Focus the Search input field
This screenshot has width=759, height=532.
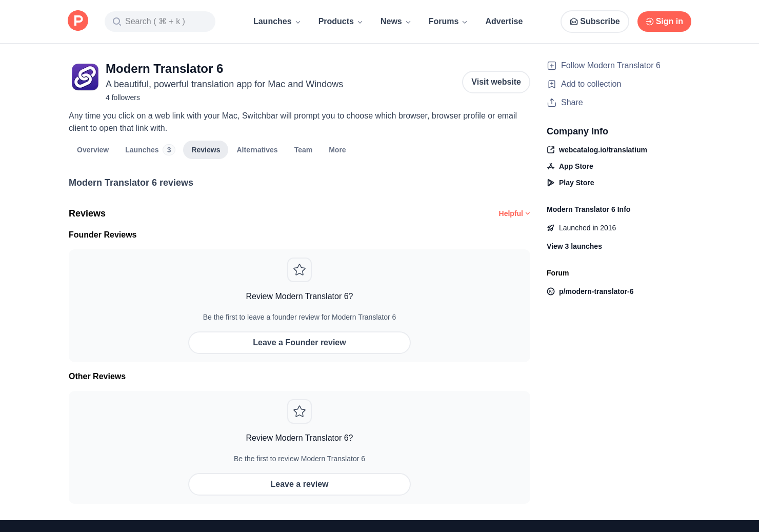click(x=160, y=22)
